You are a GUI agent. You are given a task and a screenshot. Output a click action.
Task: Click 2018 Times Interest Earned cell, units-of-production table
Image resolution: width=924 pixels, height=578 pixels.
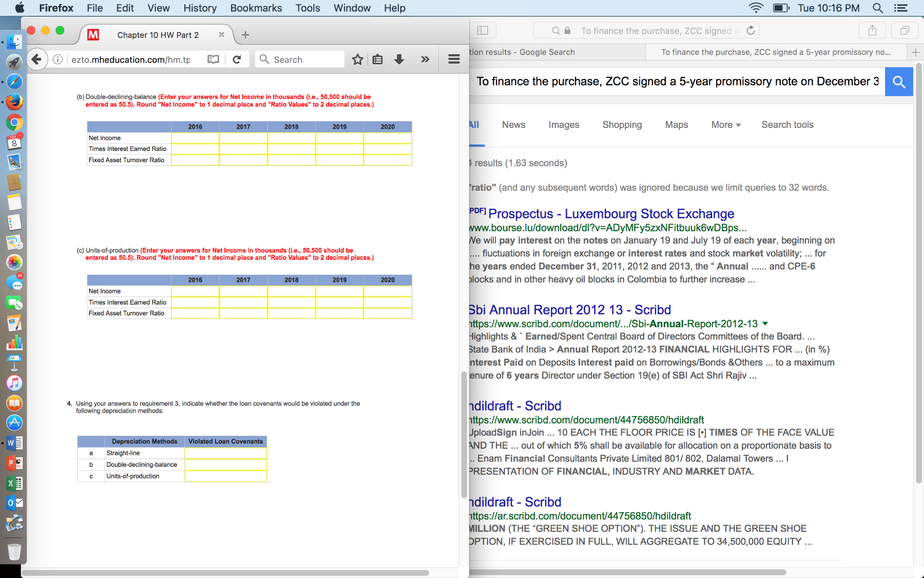tap(291, 302)
